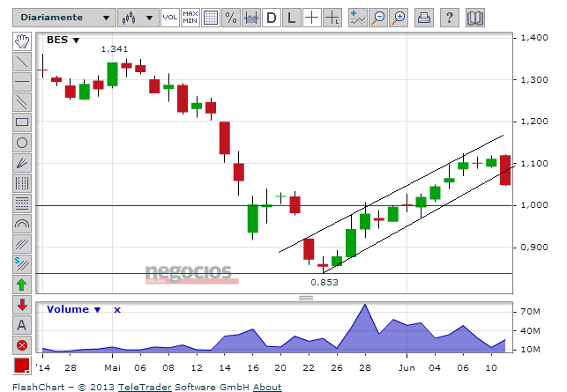Screen dimensions: 567x392
Task: Toggle the chart grid button
Action: 211,18
